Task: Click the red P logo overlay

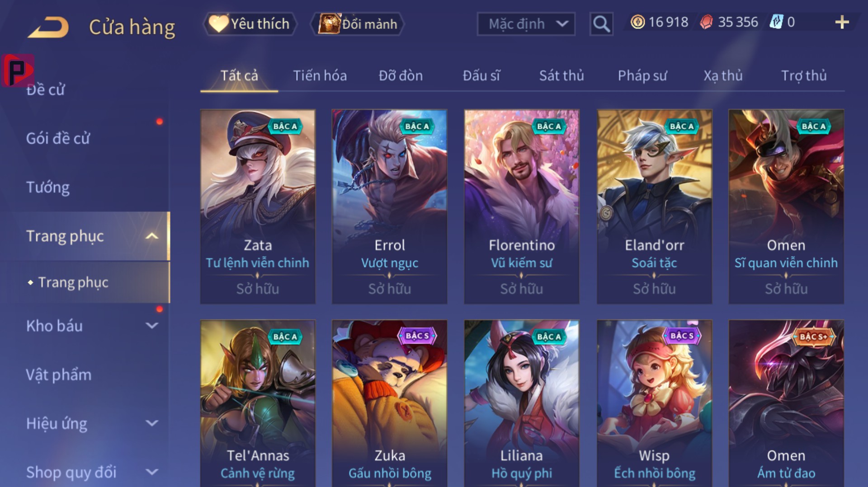Action: (18, 70)
